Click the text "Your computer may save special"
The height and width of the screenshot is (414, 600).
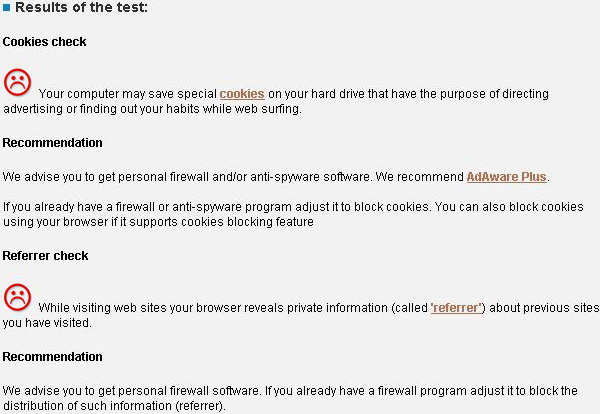(128, 94)
